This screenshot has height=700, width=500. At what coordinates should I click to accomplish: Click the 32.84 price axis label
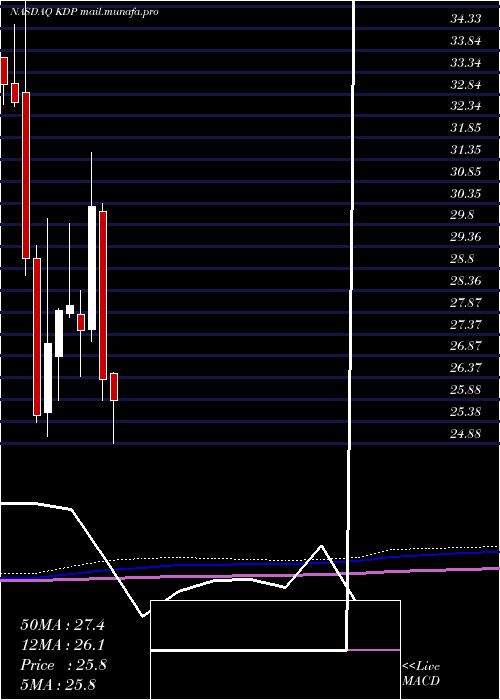coord(466,84)
